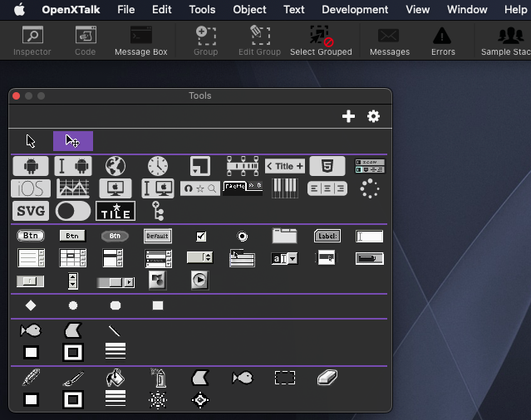
Task: Add the scrolling field control
Action: pos(31,258)
